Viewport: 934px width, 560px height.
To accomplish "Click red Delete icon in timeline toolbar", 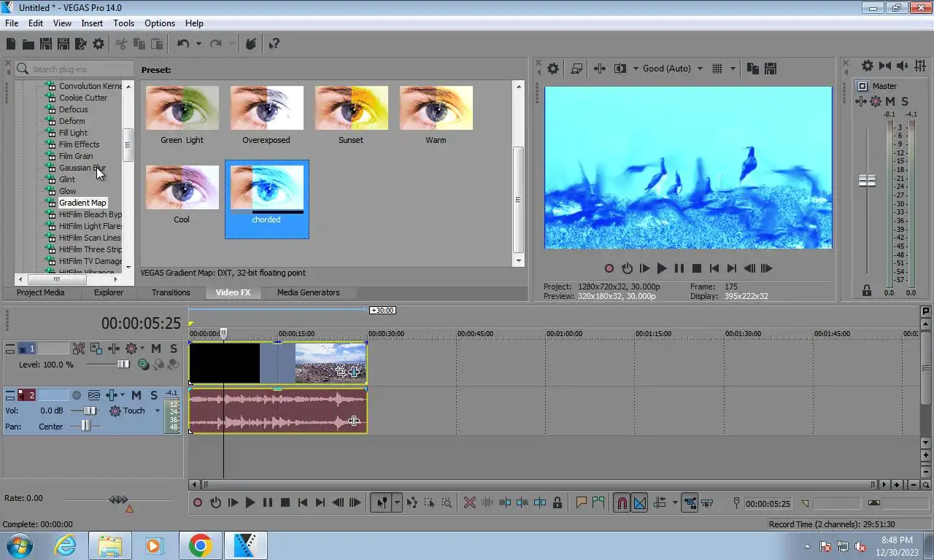I will pyautogui.click(x=470, y=502).
